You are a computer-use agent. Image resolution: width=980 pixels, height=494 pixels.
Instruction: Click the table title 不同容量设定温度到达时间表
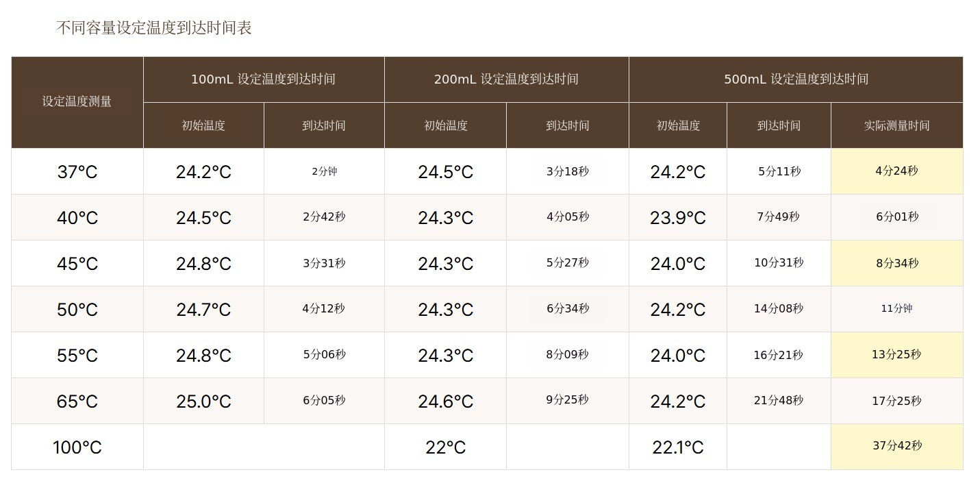pyautogui.click(x=154, y=28)
